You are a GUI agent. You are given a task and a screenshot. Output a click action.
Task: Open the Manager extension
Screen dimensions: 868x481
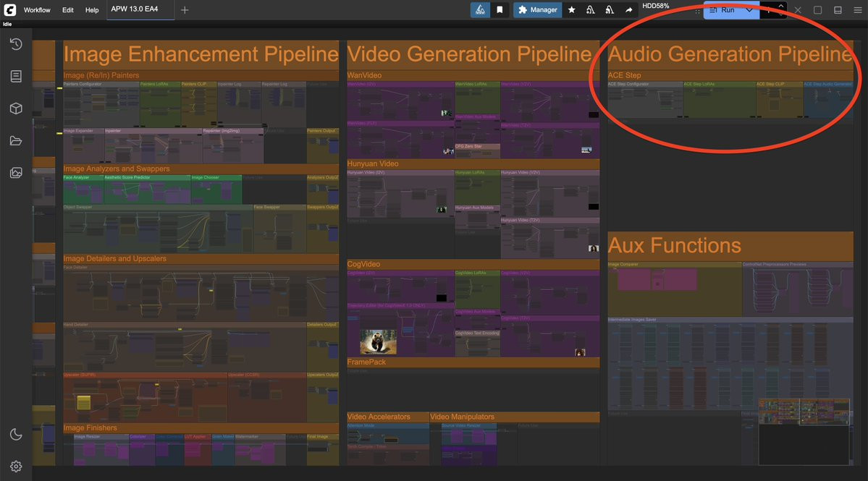(537, 10)
